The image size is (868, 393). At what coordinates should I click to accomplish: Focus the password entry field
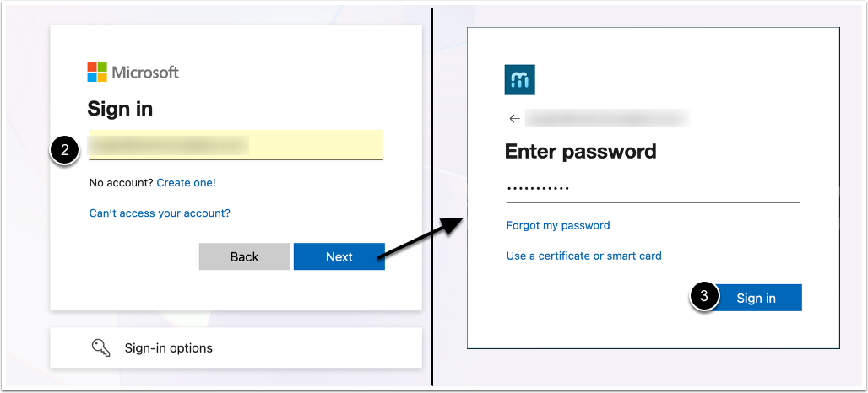click(652, 189)
